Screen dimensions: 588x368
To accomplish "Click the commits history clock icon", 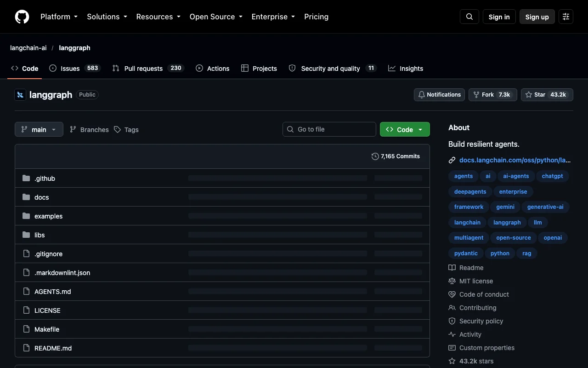I will pos(375,156).
